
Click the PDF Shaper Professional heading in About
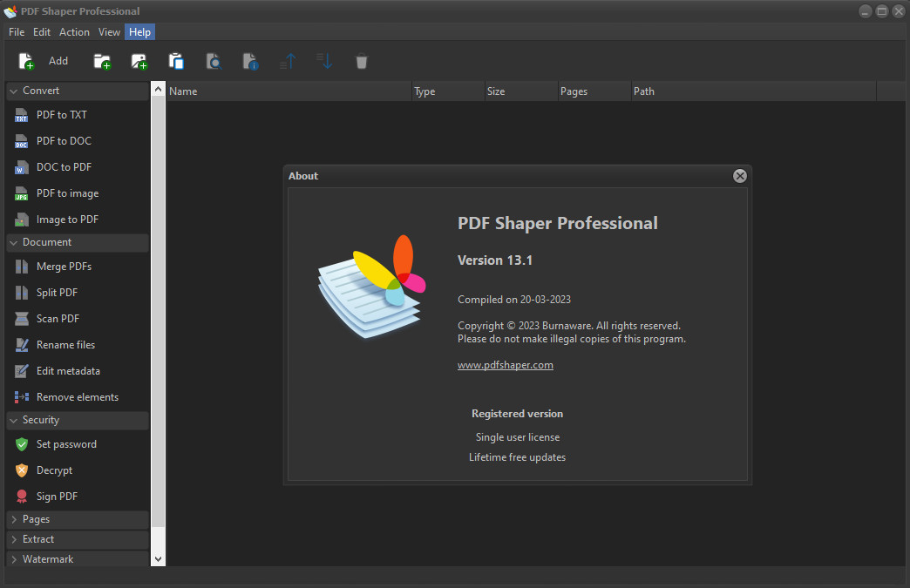point(557,223)
